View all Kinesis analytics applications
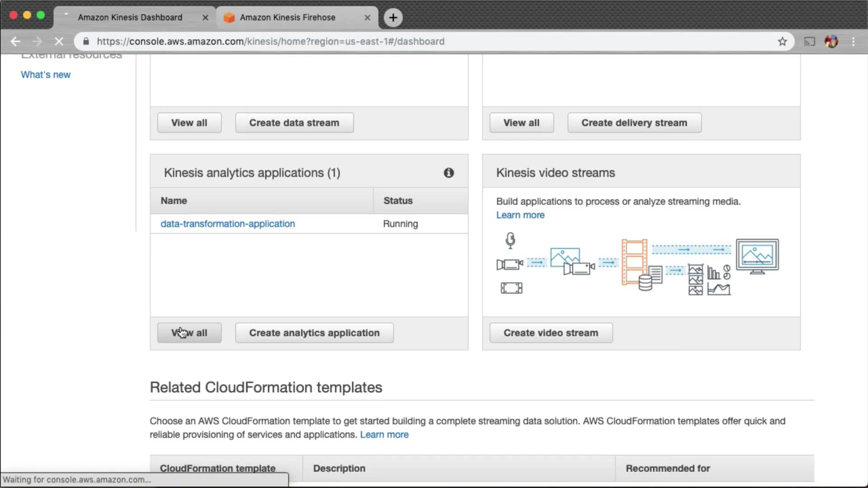868x488 pixels. [189, 333]
